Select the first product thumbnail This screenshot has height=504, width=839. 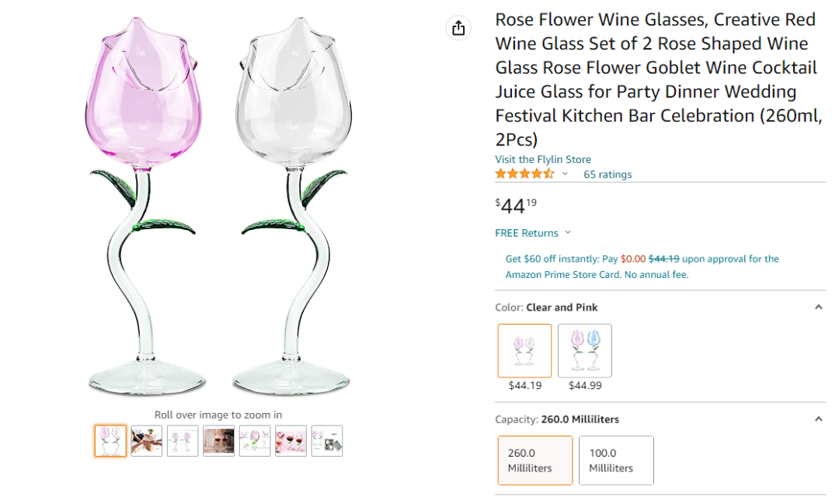coord(111,441)
